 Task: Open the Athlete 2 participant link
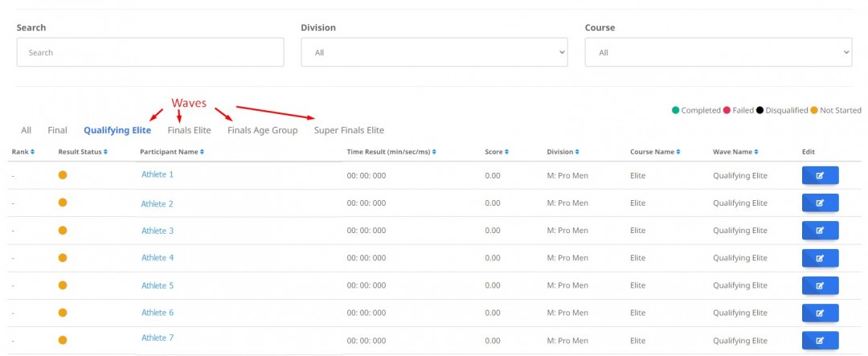coord(158,204)
